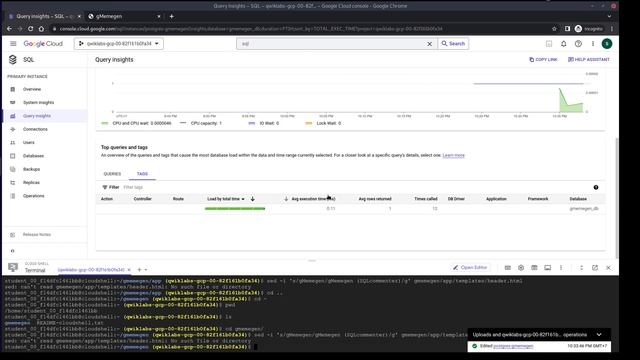Click the SQL product stack icon

(x=13, y=60)
